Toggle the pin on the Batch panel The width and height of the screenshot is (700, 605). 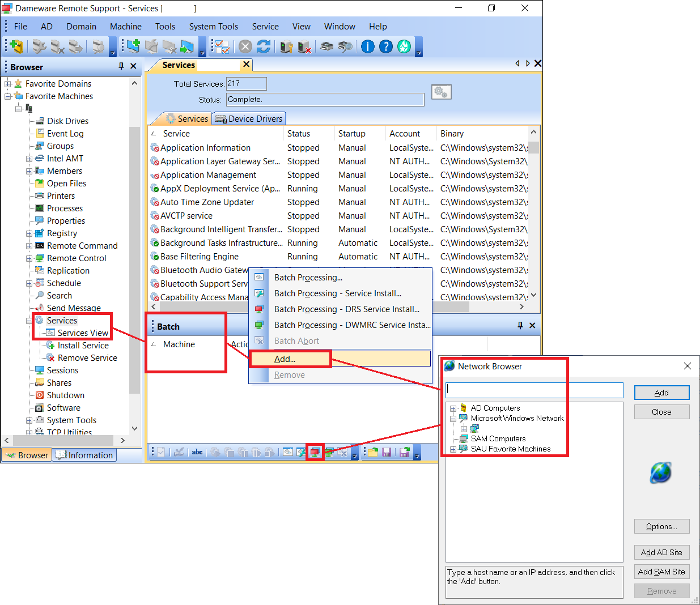(520, 325)
